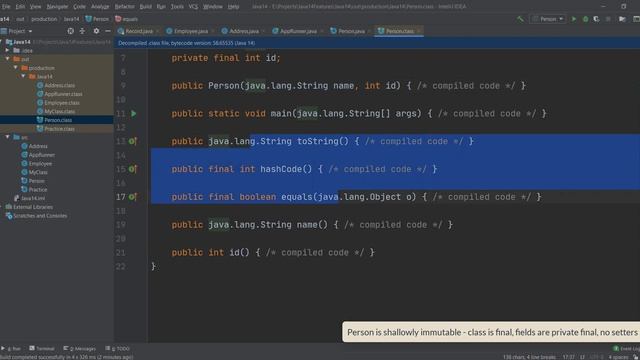Open the Analyze menu
This screenshot has height=360, width=640.
100,7
